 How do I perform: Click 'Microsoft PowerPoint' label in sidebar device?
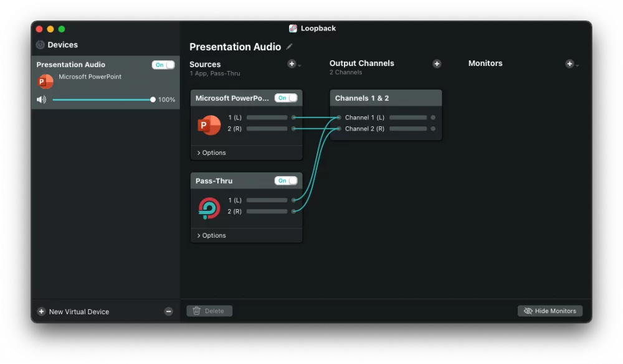90,77
